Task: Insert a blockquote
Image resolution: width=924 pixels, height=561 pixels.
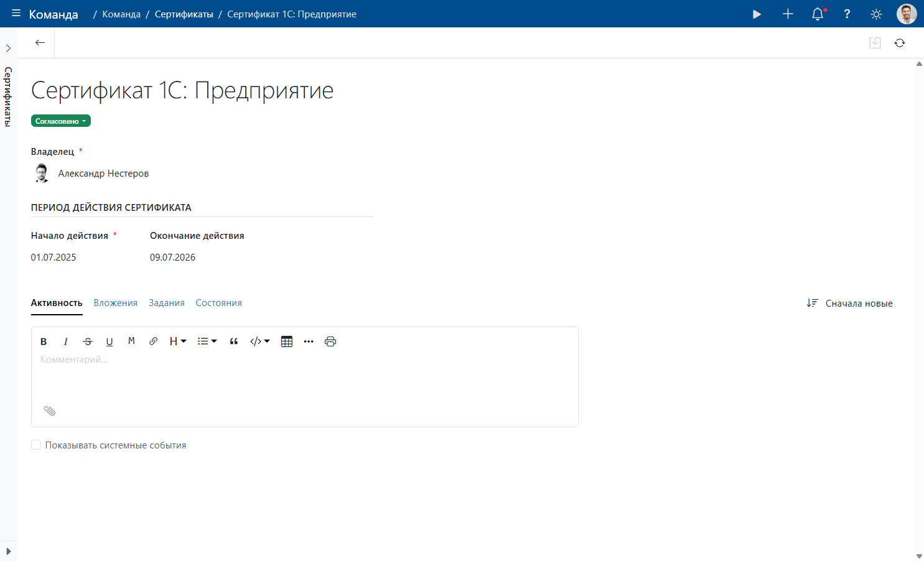Action: pyautogui.click(x=234, y=341)
